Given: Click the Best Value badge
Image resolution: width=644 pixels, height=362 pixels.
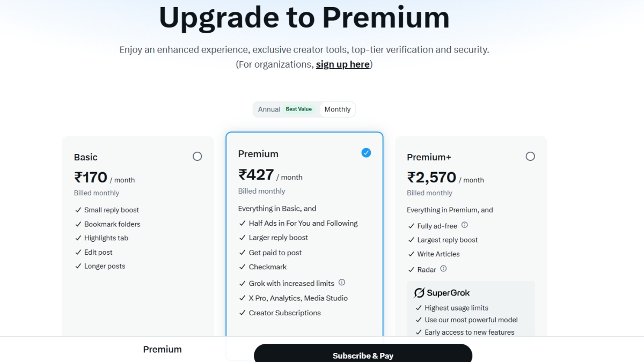Looking at the screenshot, I should pos(299,109).
